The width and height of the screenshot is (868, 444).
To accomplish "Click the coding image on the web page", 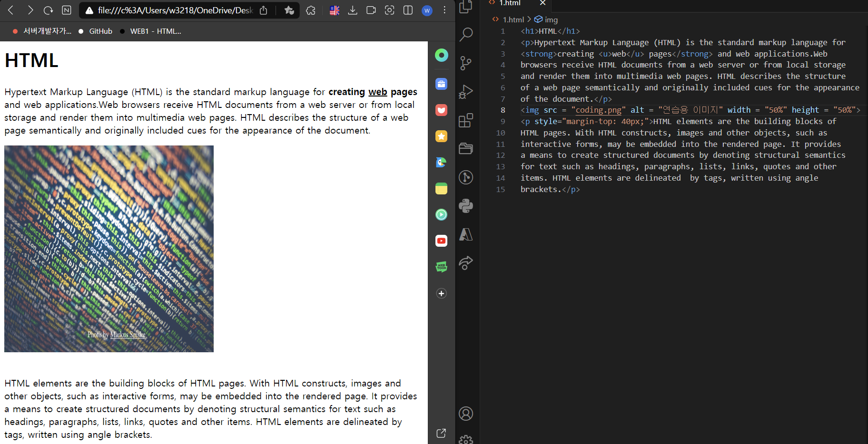I will pos(109,249).
